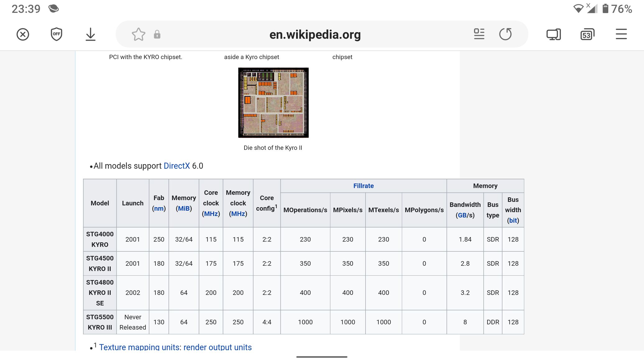The image size is (644, 362).
Task: Open tab switcher showing 53 tabs
Action: click(x=587, y=34)
